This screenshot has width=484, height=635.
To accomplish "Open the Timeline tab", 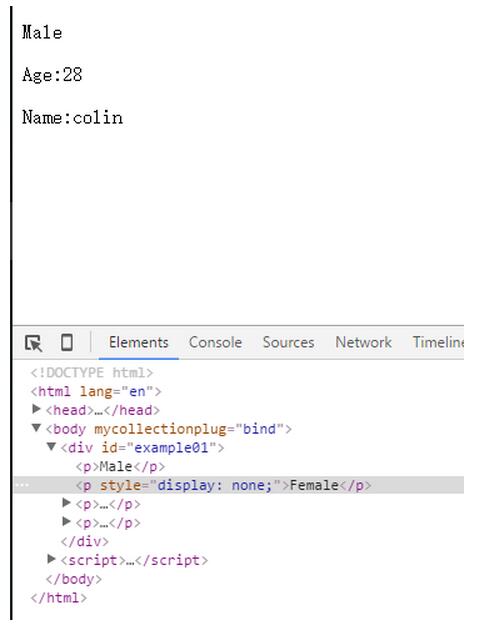I will [x=438, y=342].
